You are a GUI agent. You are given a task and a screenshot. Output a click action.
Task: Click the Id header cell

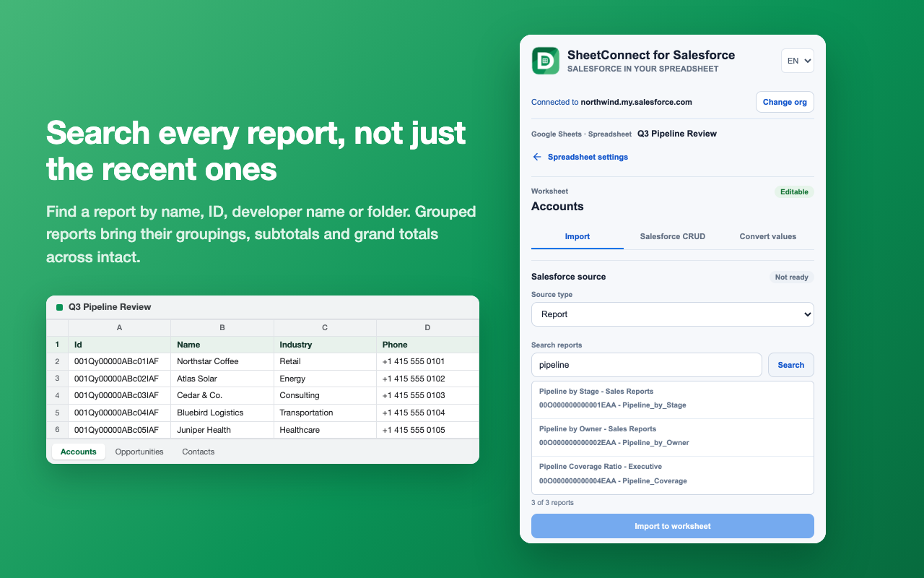[120, 345]
